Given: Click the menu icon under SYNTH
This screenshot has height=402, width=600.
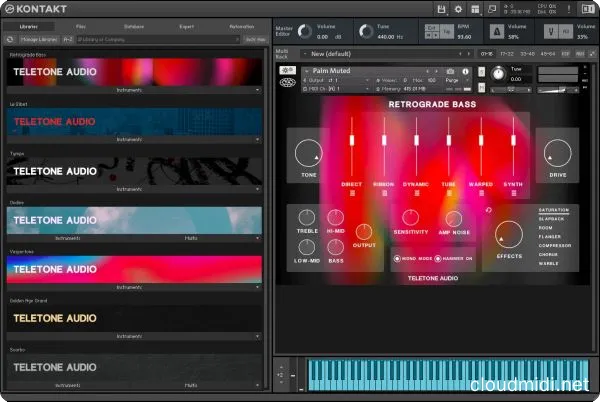Looking at the screenshot, I should pos(514,193).
